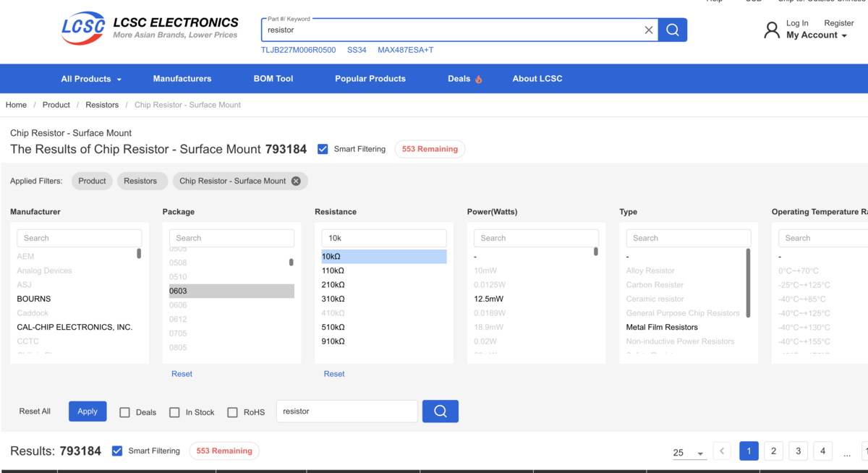
Task: Go to the Home breadcrumb
Action: pyautogui.click(x=16, y=105)
